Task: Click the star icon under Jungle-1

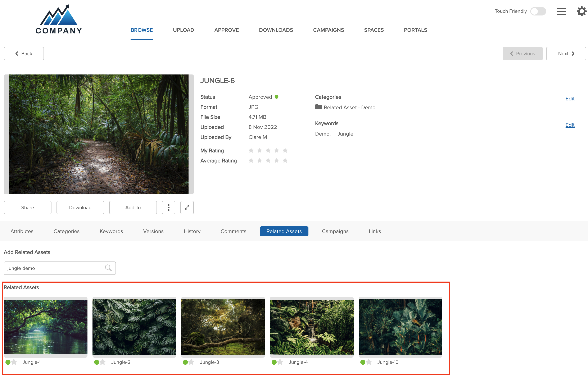Action: click(14, 362)
